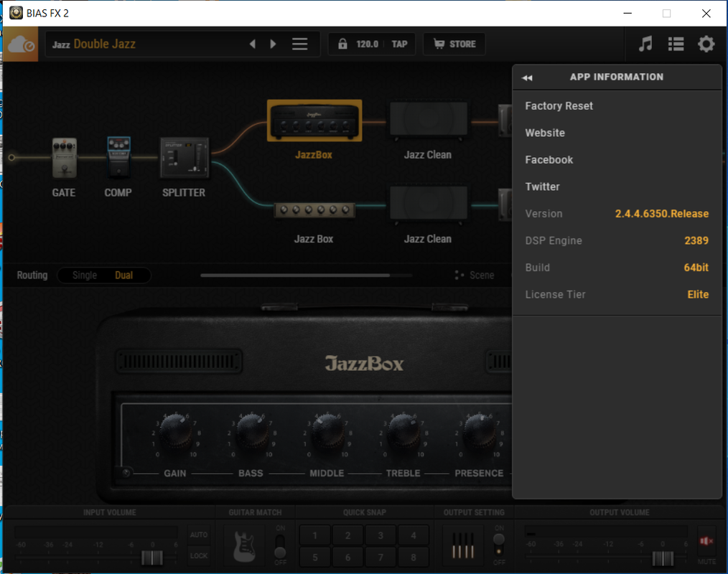The image size is (728, 574).
Task: Select Quick Snap slot 4
Action: (414, 535)
